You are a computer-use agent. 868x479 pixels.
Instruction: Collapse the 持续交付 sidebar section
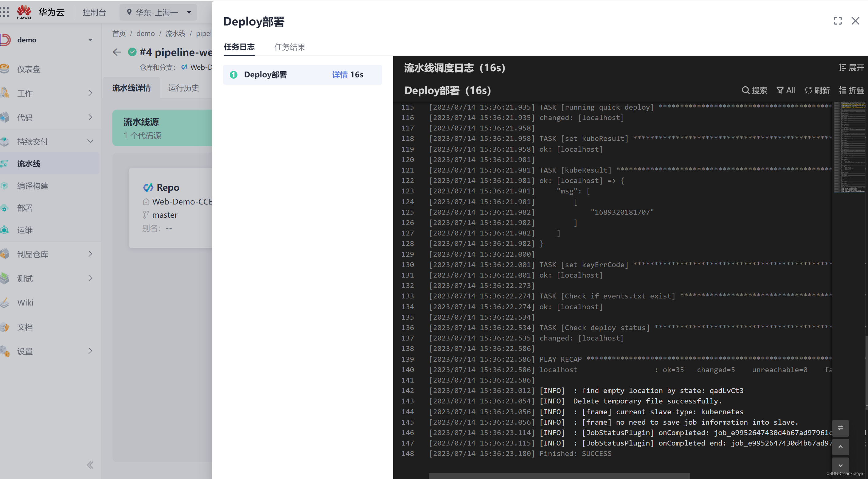pyautogui.click(x=90, y=142)
